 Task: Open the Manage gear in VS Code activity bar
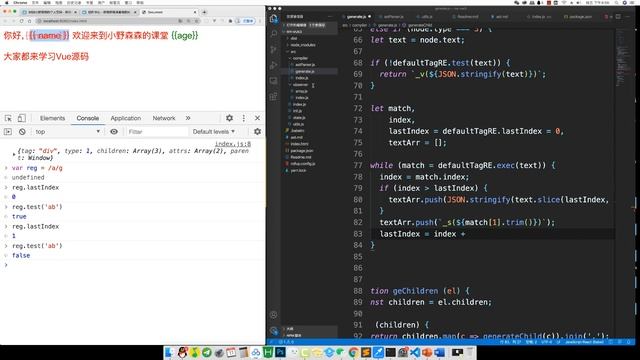[x=274, y=331]
